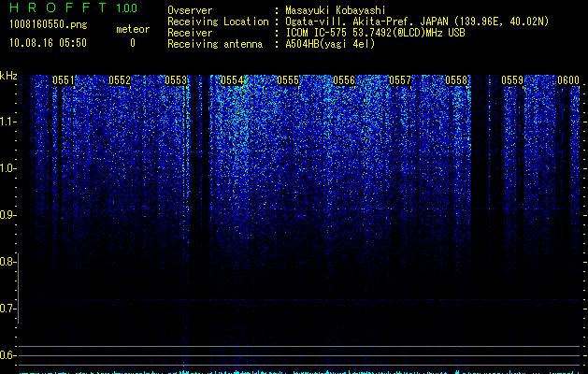588x374 pixels.
Task: Click the 0553 time marker
Action: click(176, 80)
